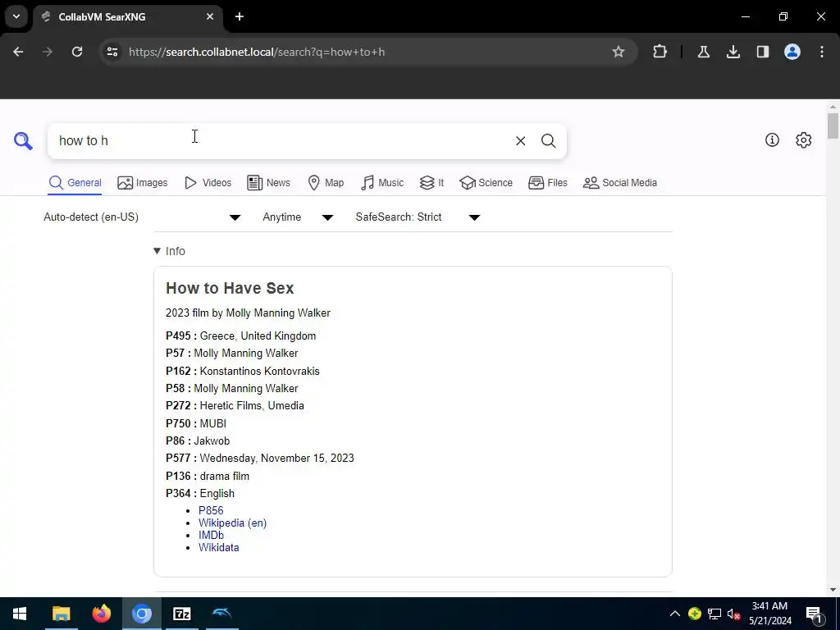Switch to the General category
This screenshot has width=840, height=630.
75,183
